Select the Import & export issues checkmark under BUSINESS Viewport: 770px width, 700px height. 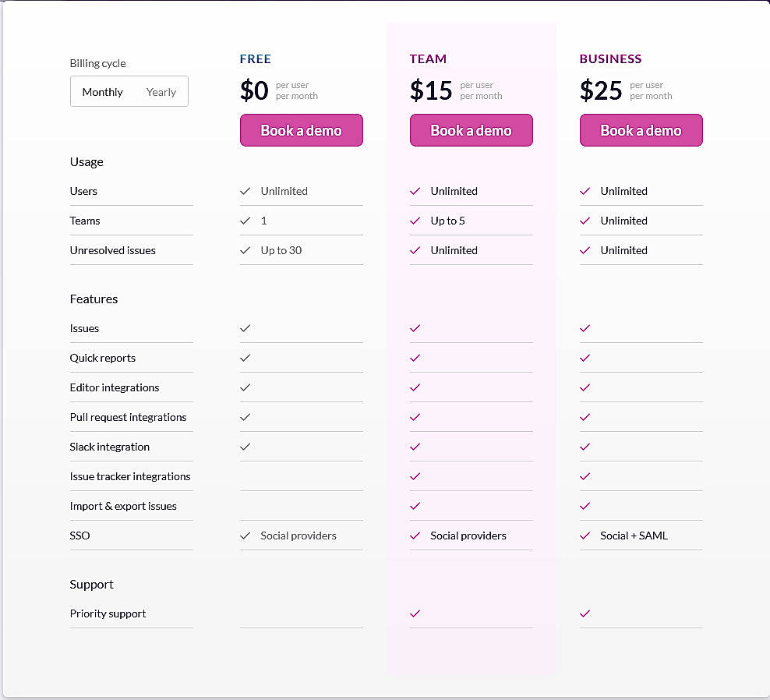585,506
